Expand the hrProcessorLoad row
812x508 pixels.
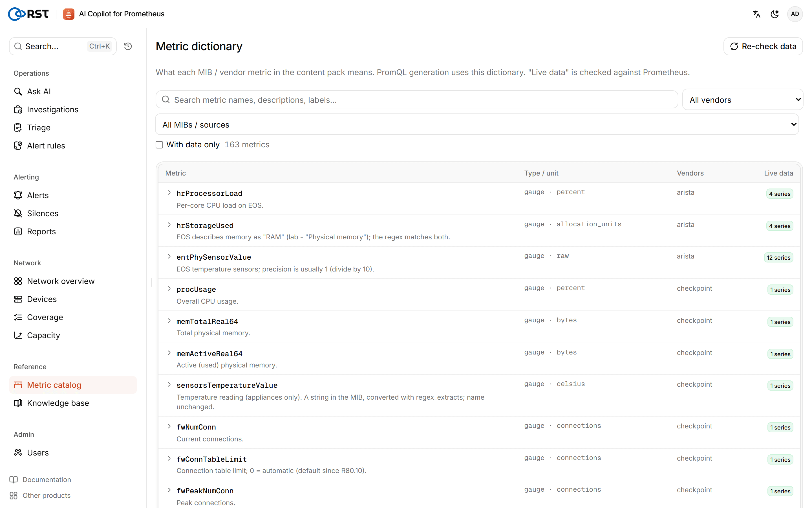169,193
